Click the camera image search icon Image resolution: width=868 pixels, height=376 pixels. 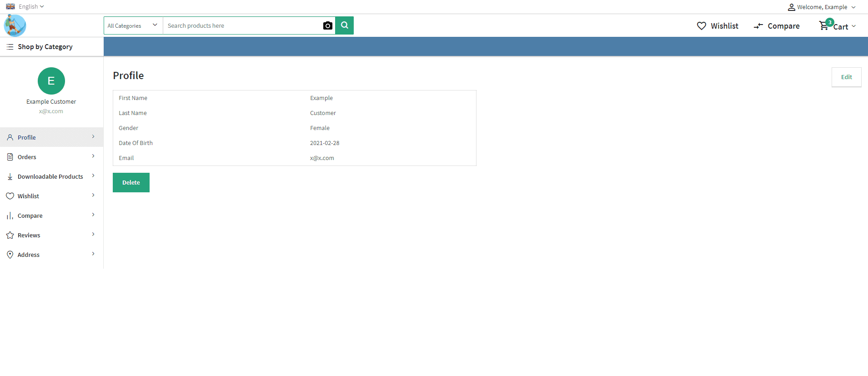click(x=327, y=26)
